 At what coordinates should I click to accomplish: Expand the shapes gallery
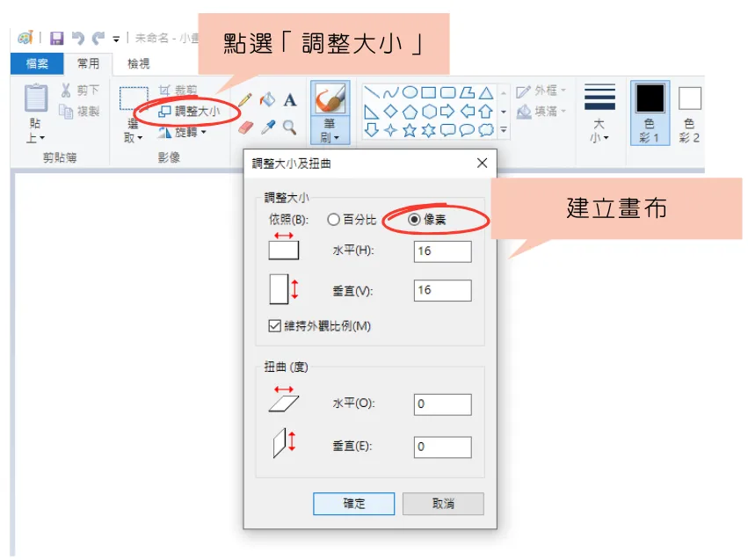(504, 129)
